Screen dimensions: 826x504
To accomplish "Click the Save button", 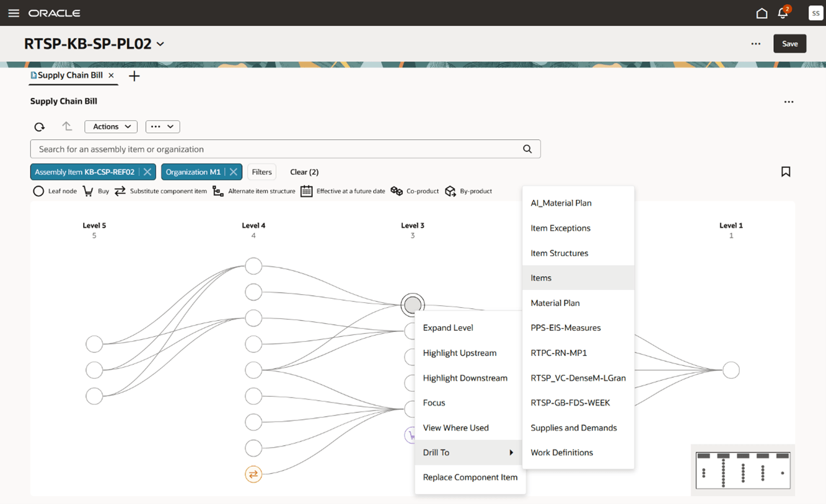I will (x=789, y=44).
